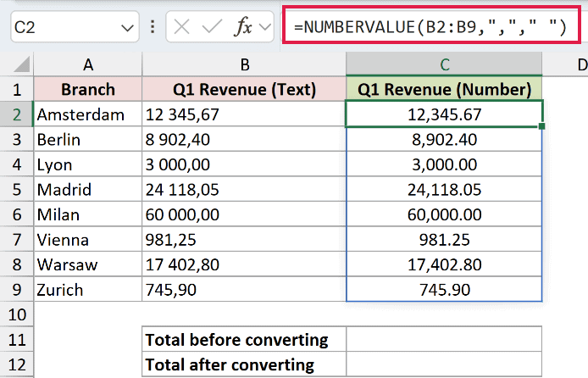Select the number cell 8,902.40
Screen dimensions: 588x378
point(444,139)
